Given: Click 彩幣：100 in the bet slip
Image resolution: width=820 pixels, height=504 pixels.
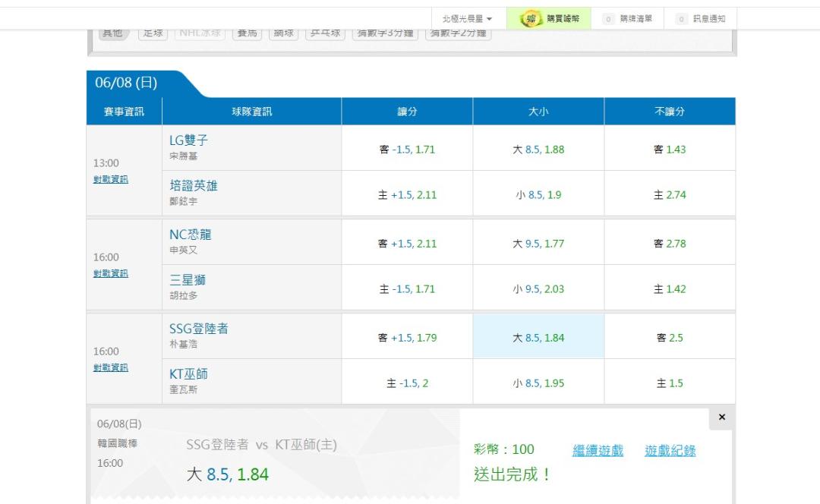Looking at the screenshot, I should tap(503, 449).
